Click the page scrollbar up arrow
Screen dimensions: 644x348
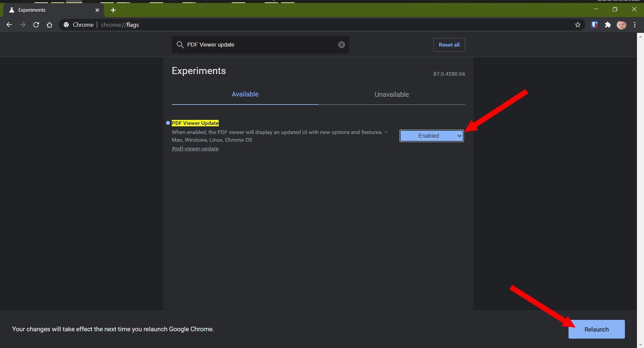pyautogui.click(x=640, y=36)
